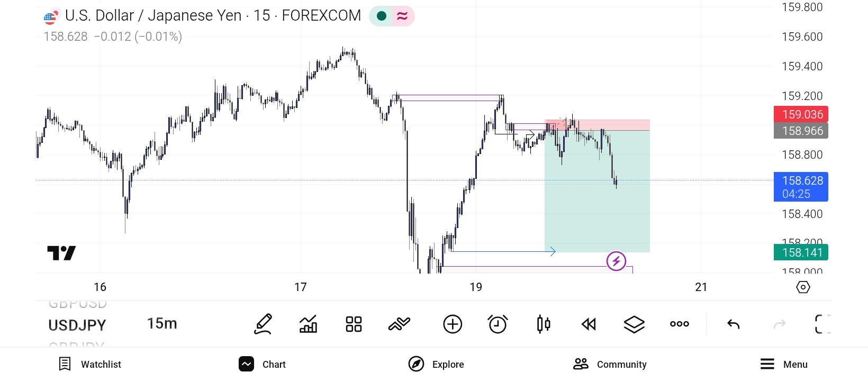Image resolution: width=868 pixels, height=381 pixels.
Task: Open the indicators chart icon
Action: coord(308,324)
